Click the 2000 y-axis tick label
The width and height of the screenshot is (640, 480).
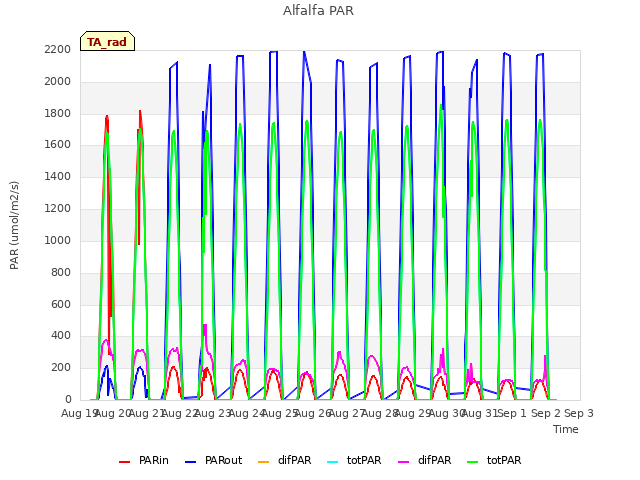[x=58, y=82]
